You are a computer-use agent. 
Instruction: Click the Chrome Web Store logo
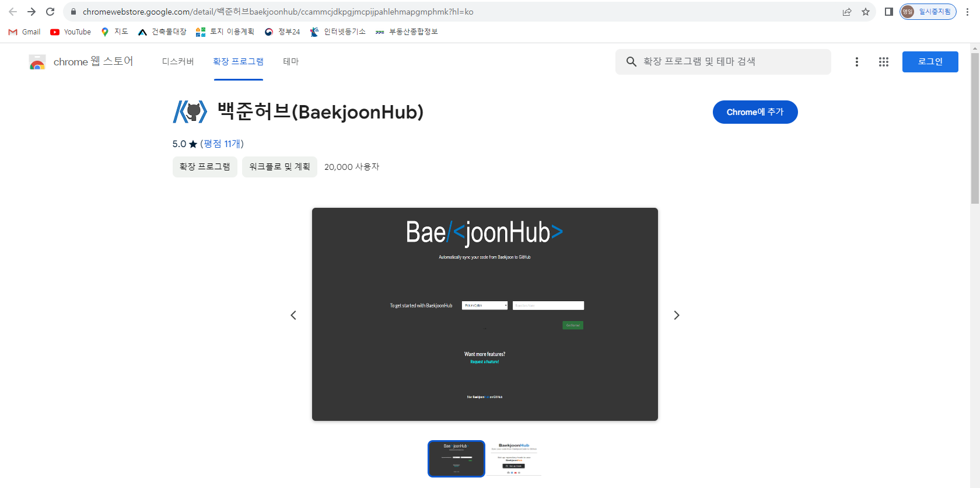[37, 62]
